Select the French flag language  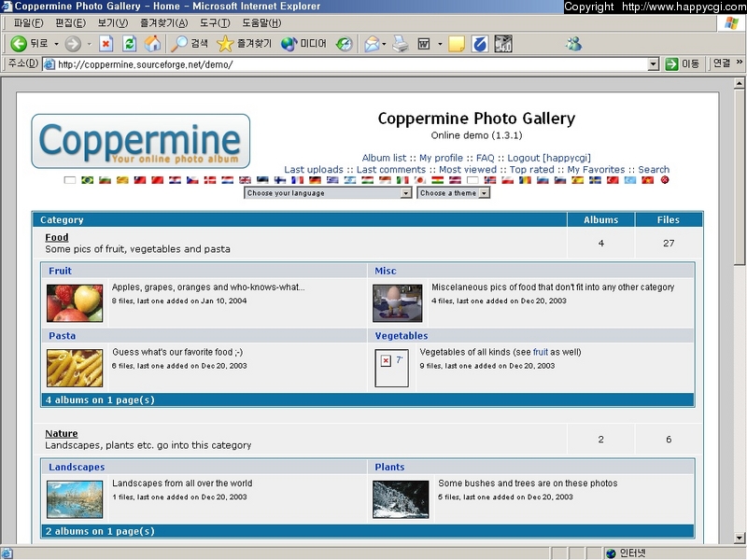pyautogui.click(x=297, y=180)
